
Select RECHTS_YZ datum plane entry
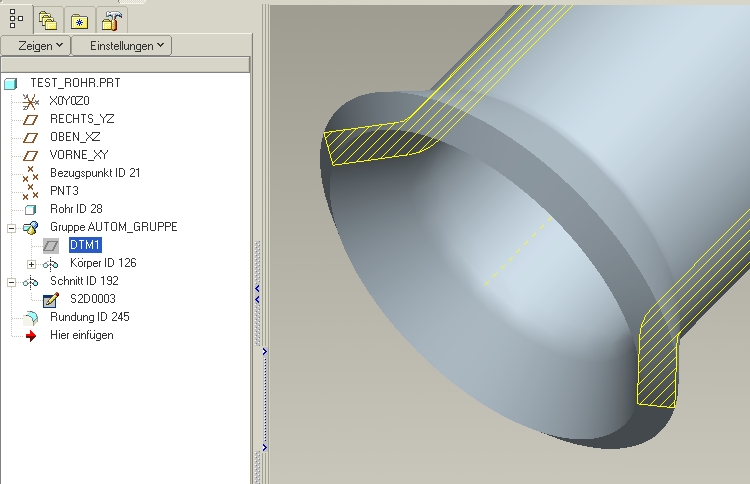[82, 119]
